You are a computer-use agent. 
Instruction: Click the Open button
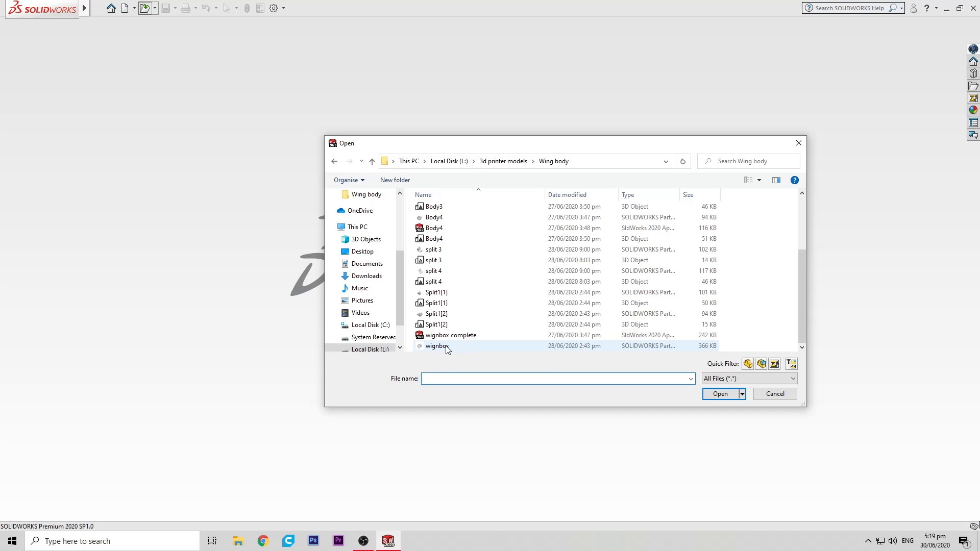click(720, 394)
